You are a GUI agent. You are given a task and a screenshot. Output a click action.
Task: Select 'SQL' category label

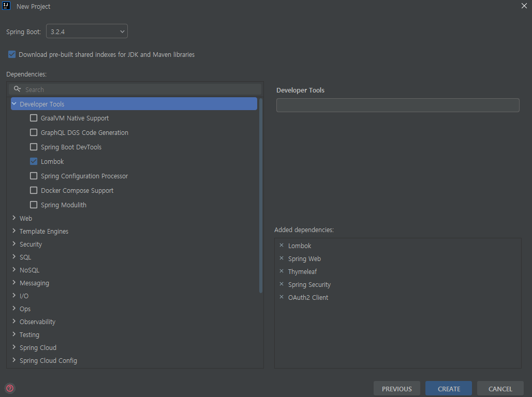(25, 257)
